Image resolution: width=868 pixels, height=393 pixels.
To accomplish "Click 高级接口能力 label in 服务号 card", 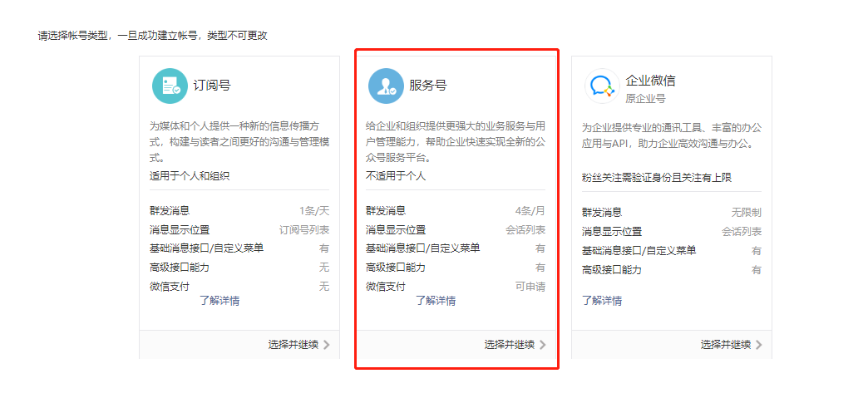I will (396, 268).
